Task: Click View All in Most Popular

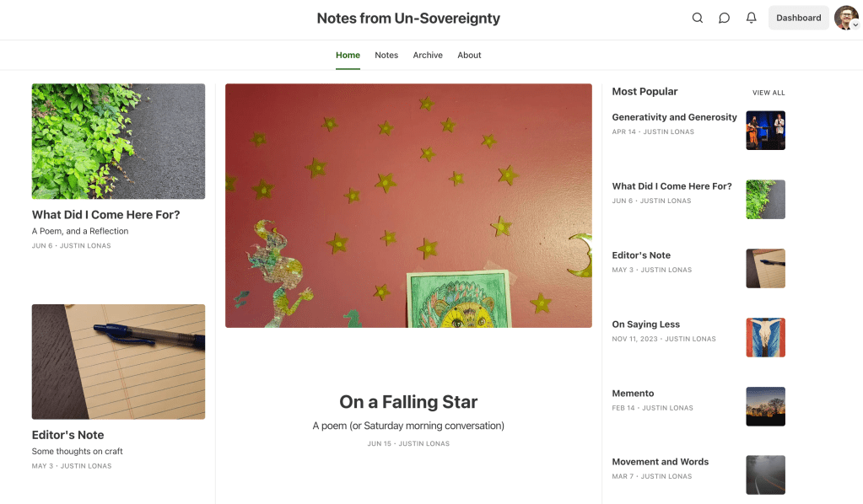Action: tap(768, 93)
